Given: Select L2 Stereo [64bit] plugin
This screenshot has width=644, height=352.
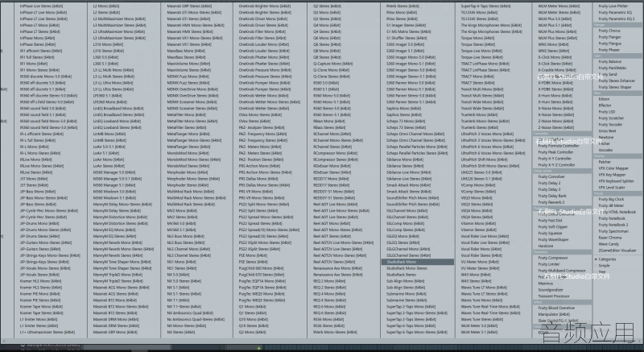Looking at the screenshot, I should [x=106, y=12].
